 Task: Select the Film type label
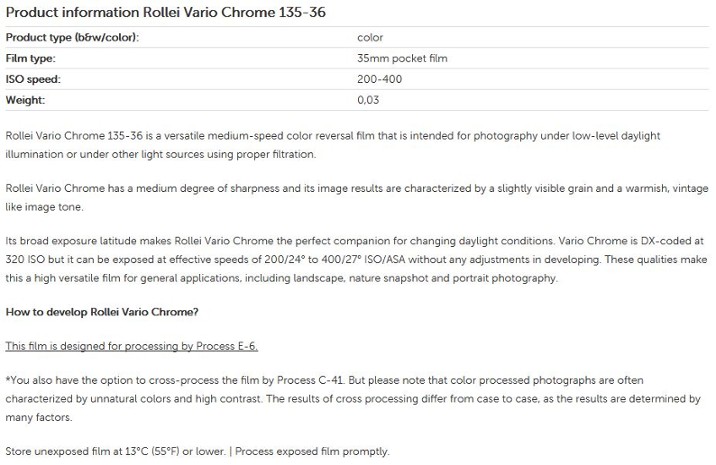[x=30, y=58]
